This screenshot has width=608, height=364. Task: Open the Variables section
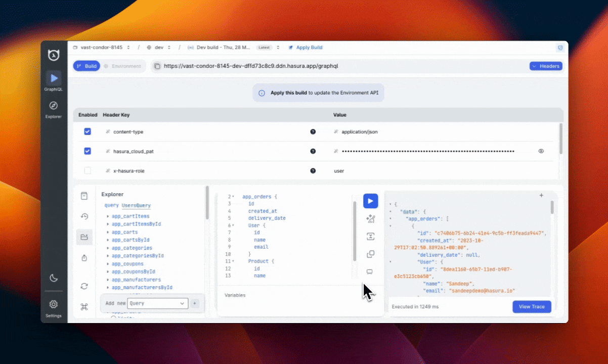(x=235, y=295)
